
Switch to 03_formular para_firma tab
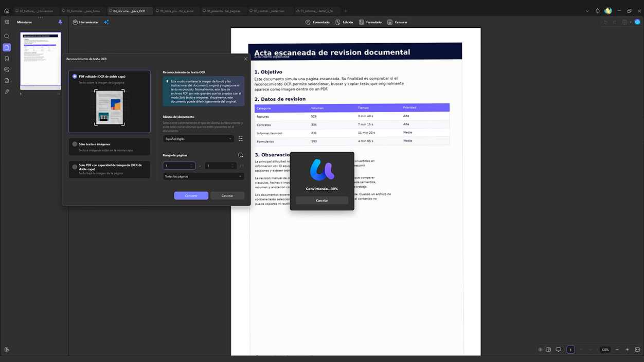pos(83,11)
